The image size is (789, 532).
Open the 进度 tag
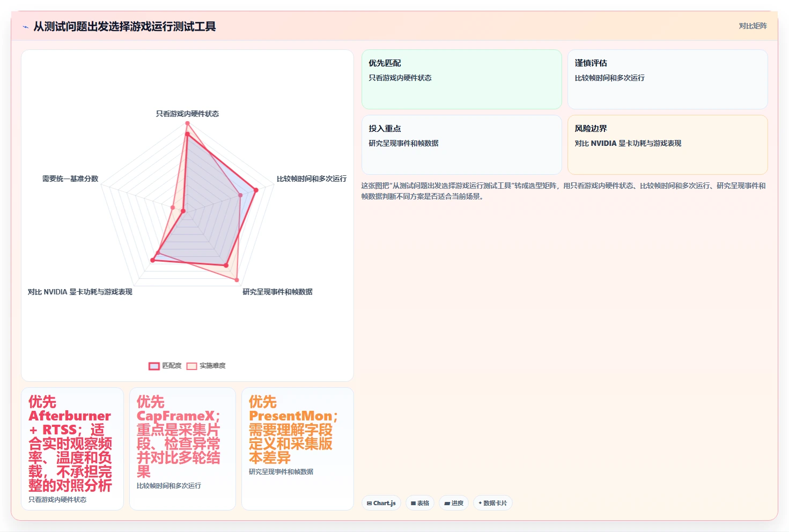pyautogui.click(x=454, y=503)
